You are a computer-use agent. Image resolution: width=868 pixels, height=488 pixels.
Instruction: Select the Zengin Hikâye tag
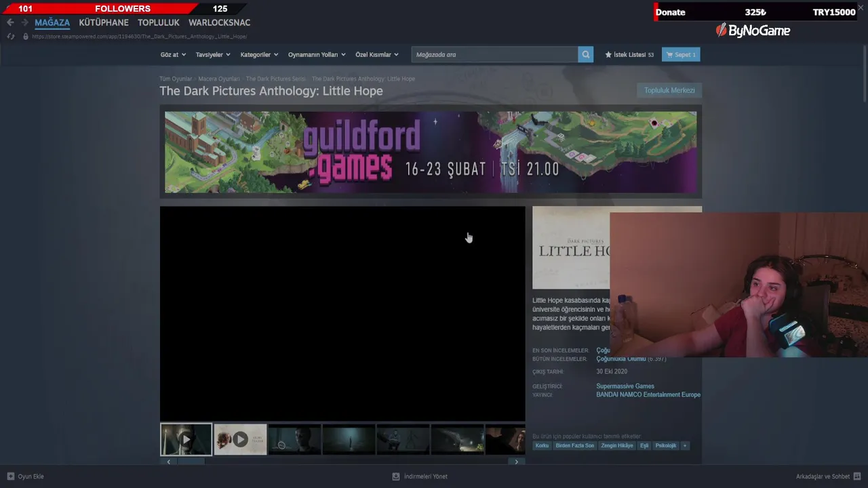tap(617, 445)
